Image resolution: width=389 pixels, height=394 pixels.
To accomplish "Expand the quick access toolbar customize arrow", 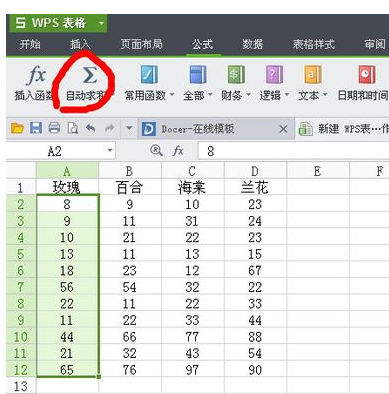I will [x=129, y=128].
